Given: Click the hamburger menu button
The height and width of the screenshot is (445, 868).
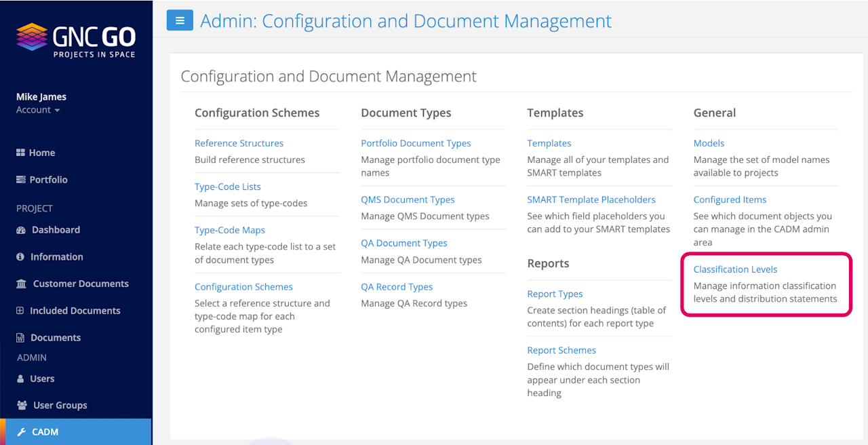Looking at the screenshot, I should click(x=180, y=20).
